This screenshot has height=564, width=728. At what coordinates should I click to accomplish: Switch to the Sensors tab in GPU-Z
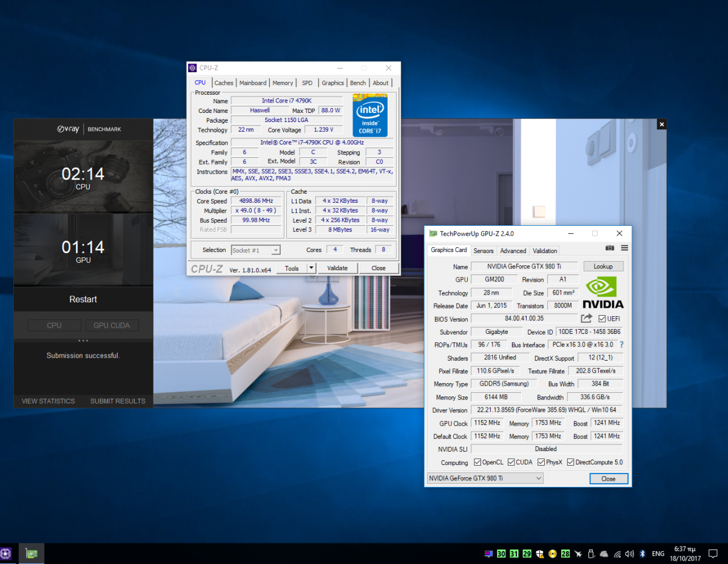pos(484,250)
